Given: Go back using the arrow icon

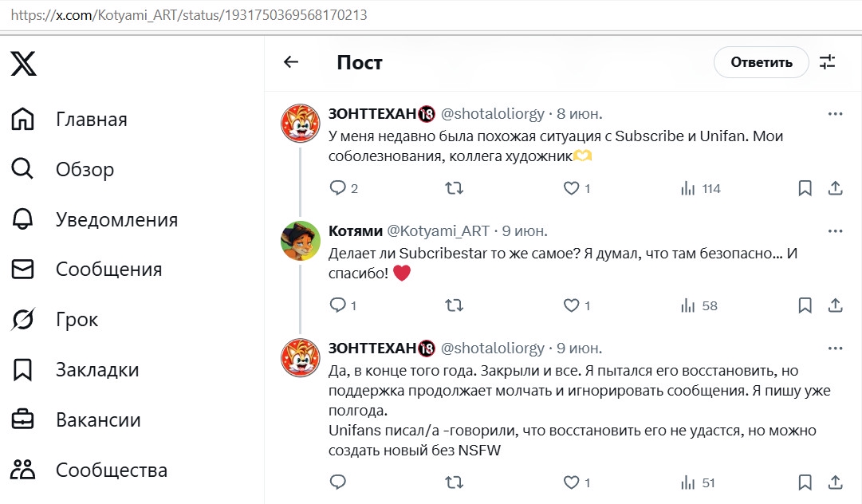Looking at the screenshot, I should click(x=291, y=62).
